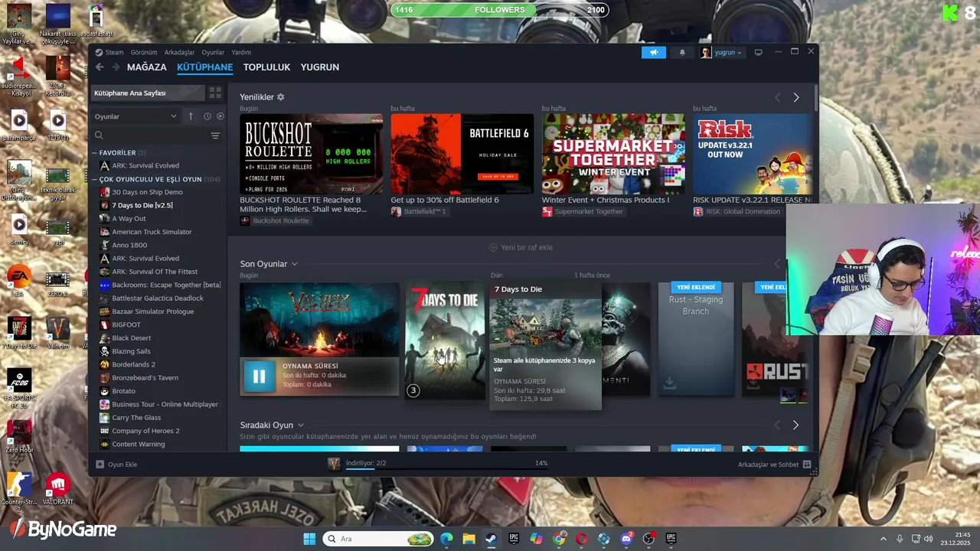This screenshot has width=980, height=551.
Task: Open Arkadaşlar ve Sohbet
Action: click(774, 465)
